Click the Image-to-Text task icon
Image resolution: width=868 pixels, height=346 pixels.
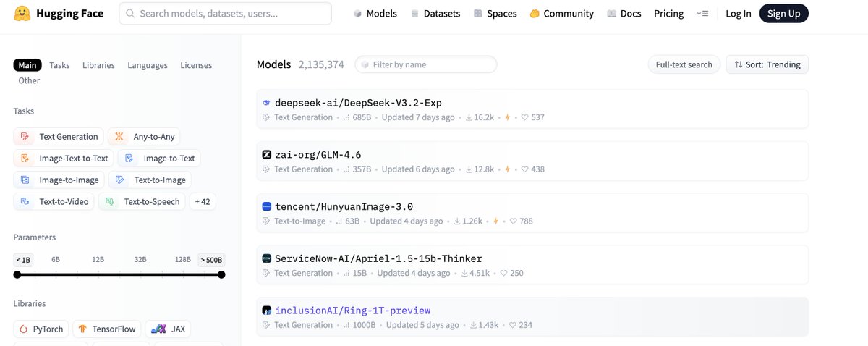point(129,159)
